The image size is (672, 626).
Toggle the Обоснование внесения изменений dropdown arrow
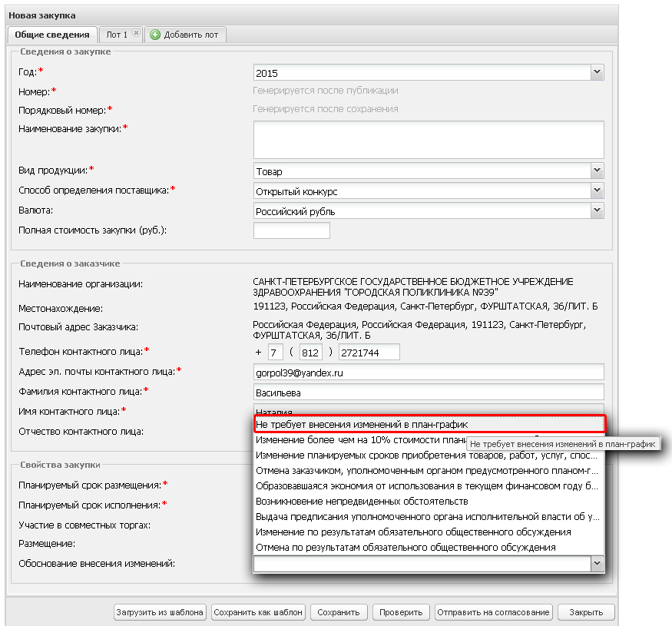[x=597, y=564]
